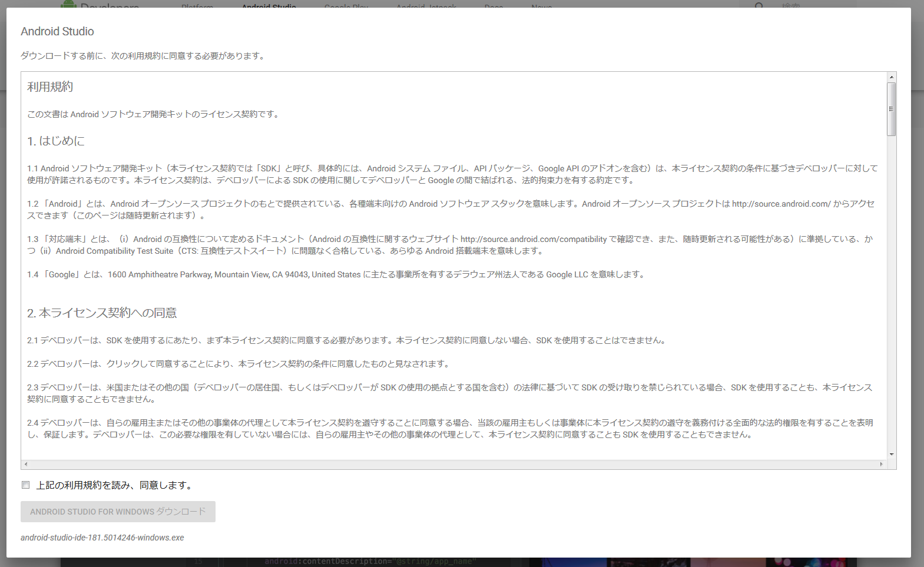Click the 1. はじめに section heading
Image resolution: width=924 pixels, height=567 pixels.
[x=56, y=141]
